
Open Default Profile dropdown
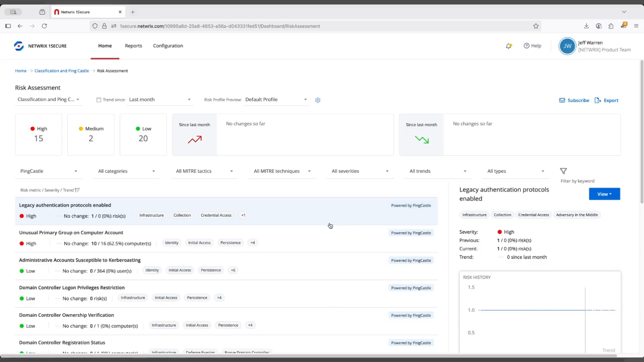(x=276, y=100)
